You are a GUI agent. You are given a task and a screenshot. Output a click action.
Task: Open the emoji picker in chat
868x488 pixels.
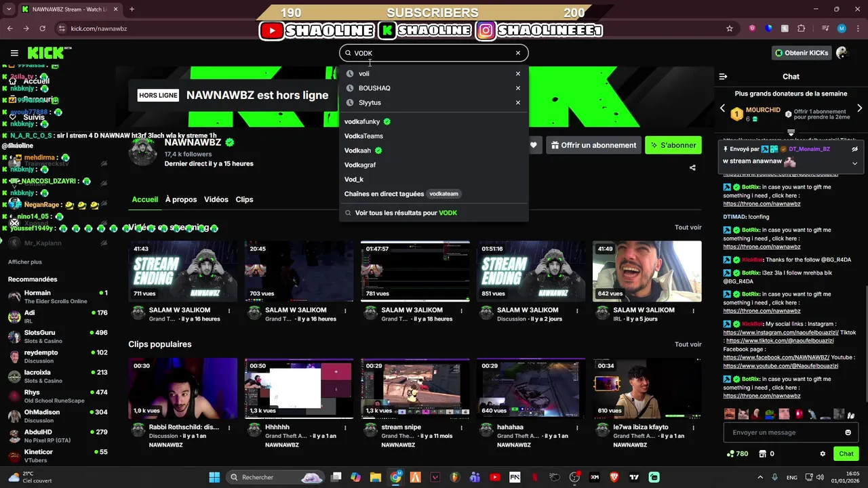pyautogui.click(x=848, y=432)
